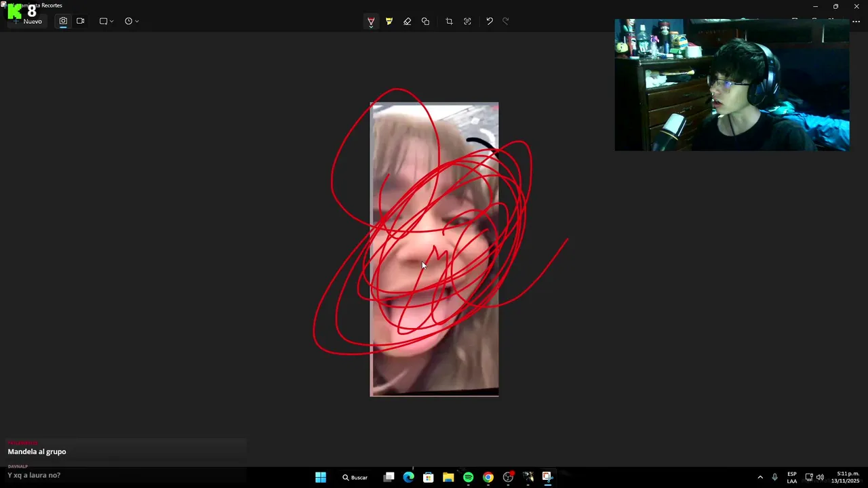Select the eraser tool
868x488 pixels.
(408, 21)
